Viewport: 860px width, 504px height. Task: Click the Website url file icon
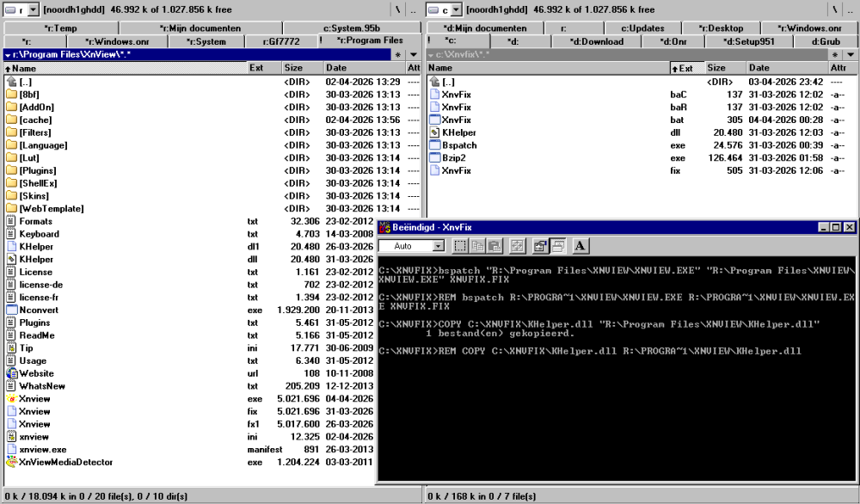[x=11, y=373]
